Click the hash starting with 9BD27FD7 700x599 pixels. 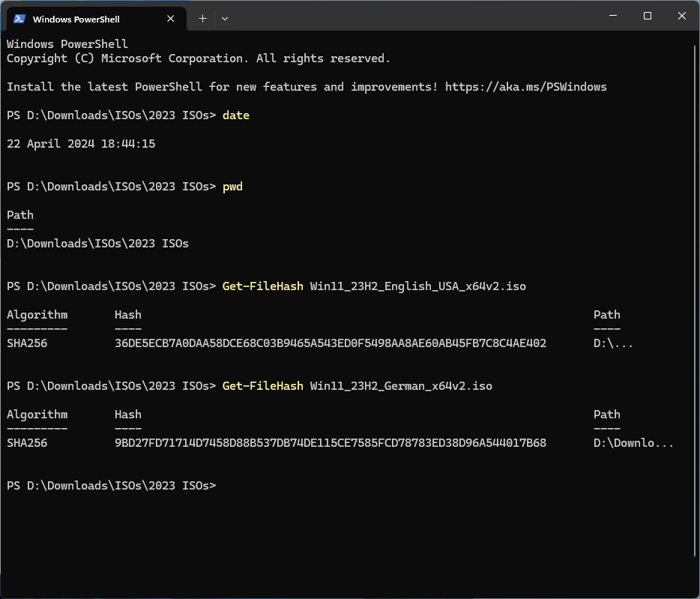click(x=331, y=442)
